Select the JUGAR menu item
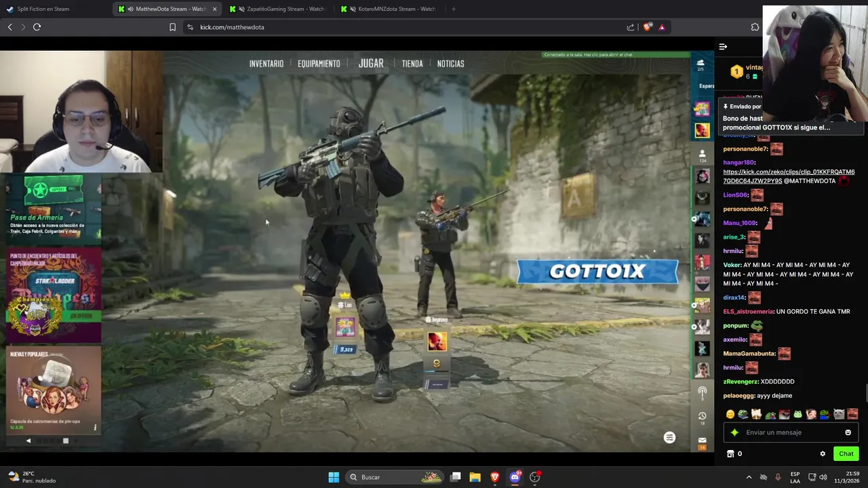This screenshot has height=488, width=868. coord(371,63)
